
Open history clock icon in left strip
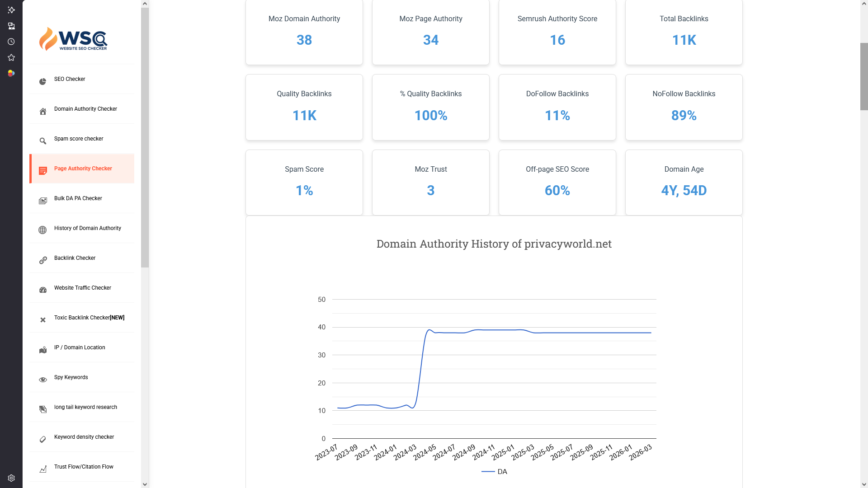pyautogui.click(x=11, y=42)
